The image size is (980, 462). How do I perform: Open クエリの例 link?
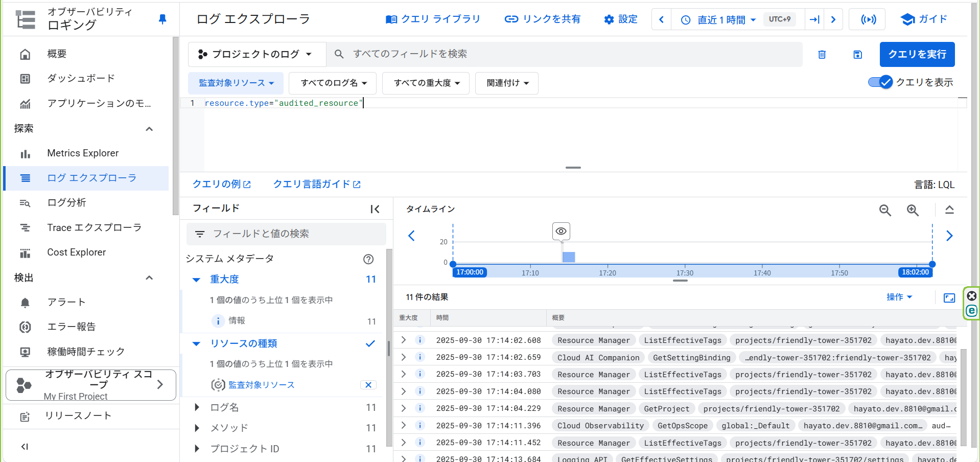[x=221, y=184]
